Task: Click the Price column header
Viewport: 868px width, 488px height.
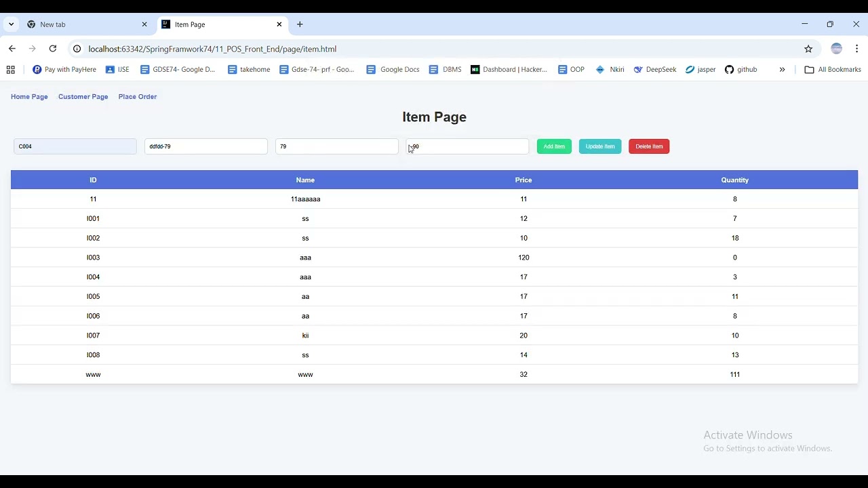Action: 524,180
